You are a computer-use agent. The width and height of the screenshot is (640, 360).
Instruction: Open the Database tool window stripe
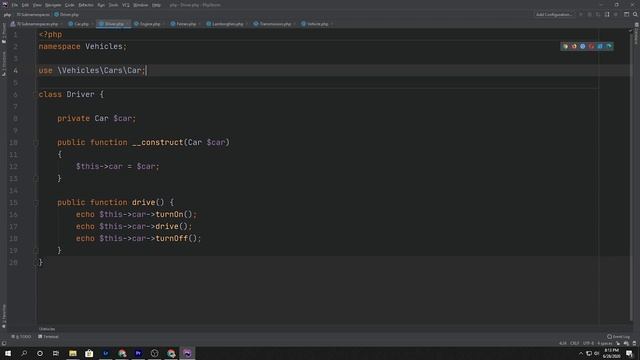tap(636, 33)
